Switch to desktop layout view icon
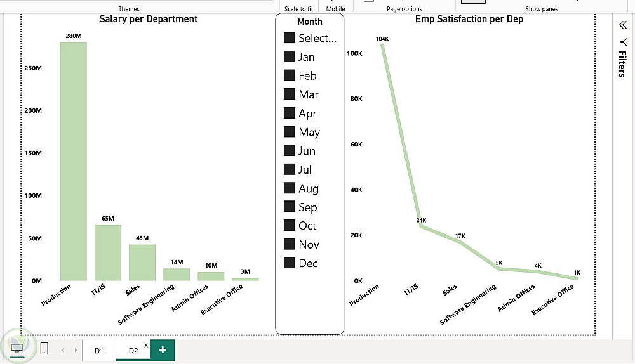 pyautogui.click(x=17, y=348)
